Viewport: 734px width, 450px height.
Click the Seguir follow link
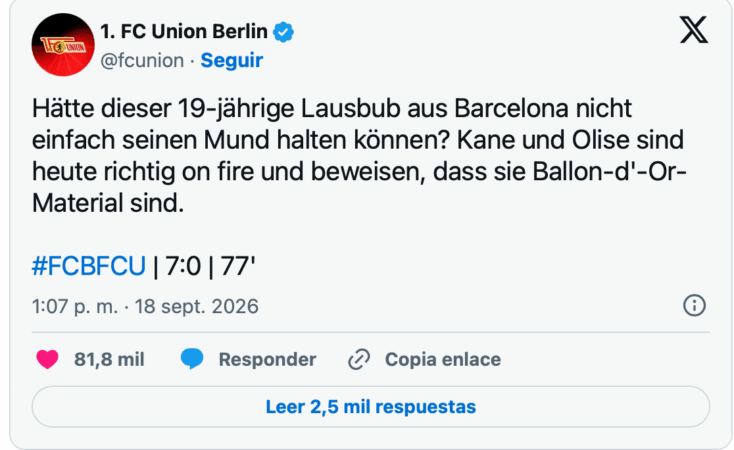click(x=232, y=60)
